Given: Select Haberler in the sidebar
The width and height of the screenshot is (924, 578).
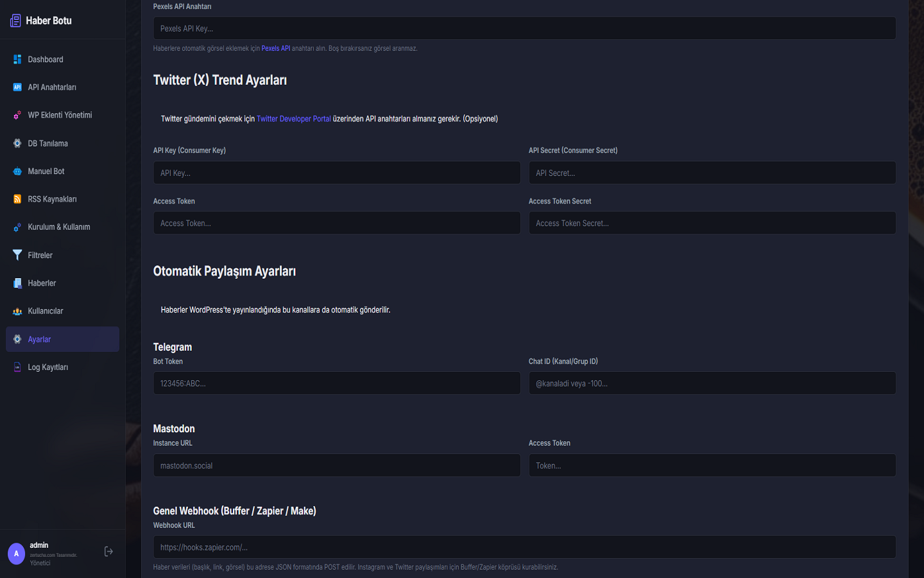Looking at the screenshot, I should click(42, 283).
